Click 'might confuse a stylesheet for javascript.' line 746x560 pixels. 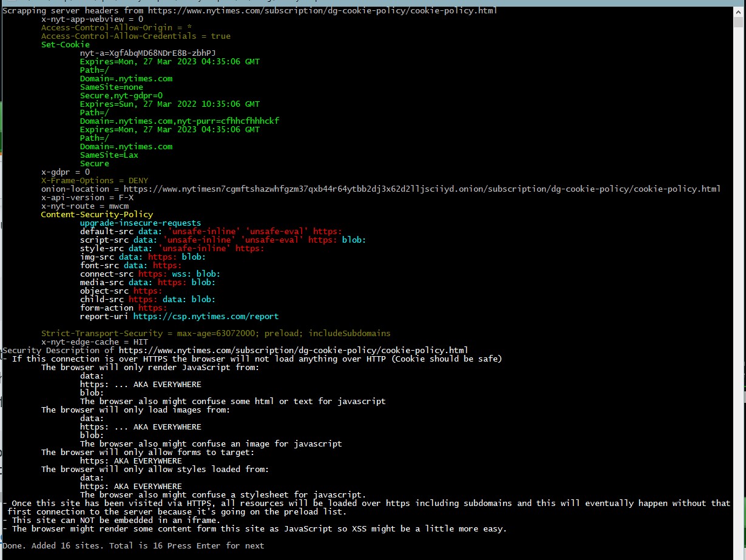pyautogui.click(x=223, y=494)
